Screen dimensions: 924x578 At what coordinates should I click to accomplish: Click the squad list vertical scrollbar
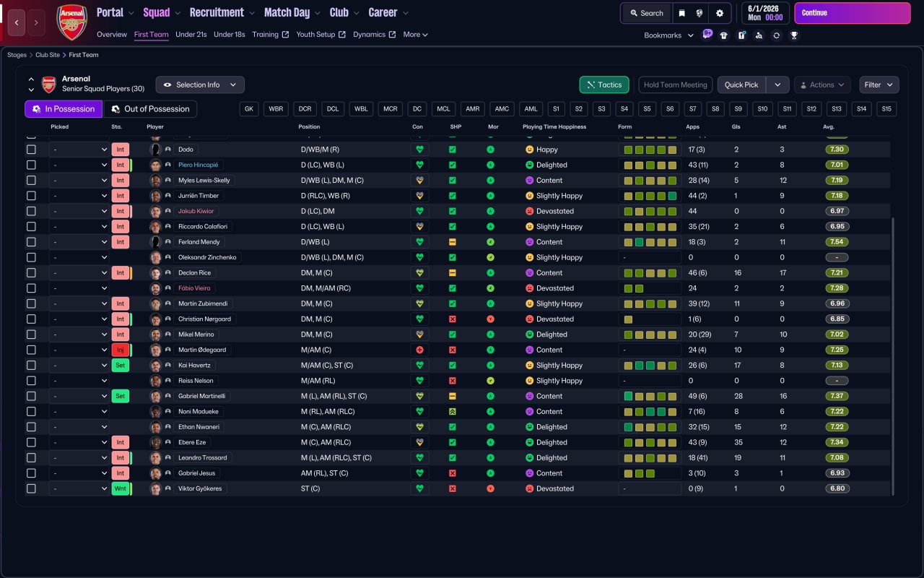point(894,357)
